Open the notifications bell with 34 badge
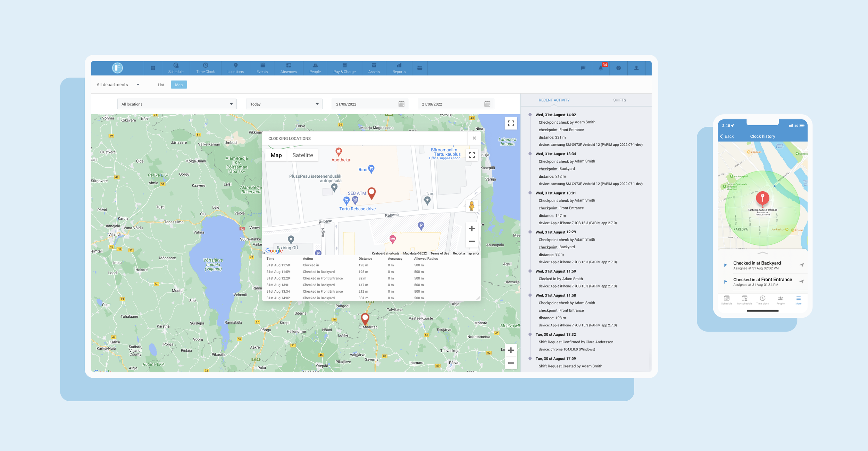The height and width of the screenshot is (451, 868). click(x=601, y=68)
